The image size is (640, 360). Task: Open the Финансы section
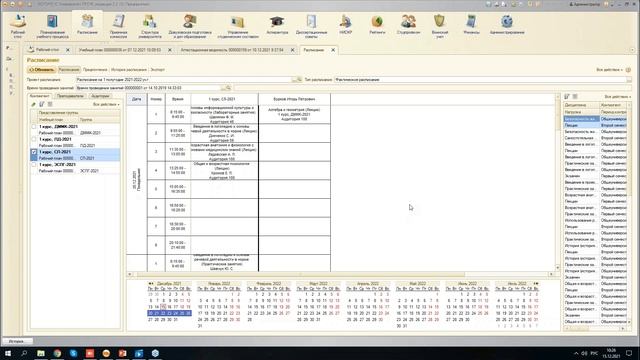point(471,24)
